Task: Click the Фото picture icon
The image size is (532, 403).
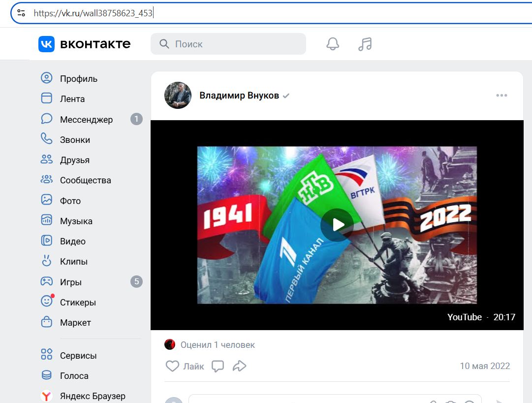Action: [x=46, y=200]
